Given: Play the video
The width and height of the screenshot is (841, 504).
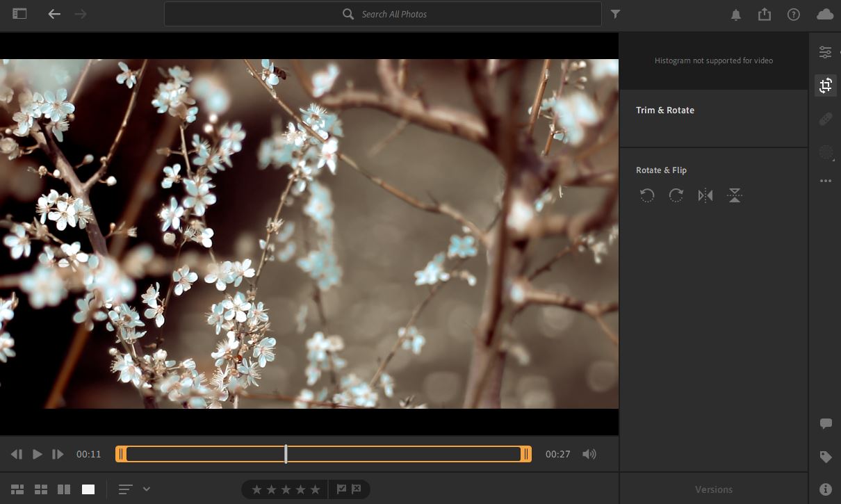Looking at the screenshot, I should click(x=37, y=454).
